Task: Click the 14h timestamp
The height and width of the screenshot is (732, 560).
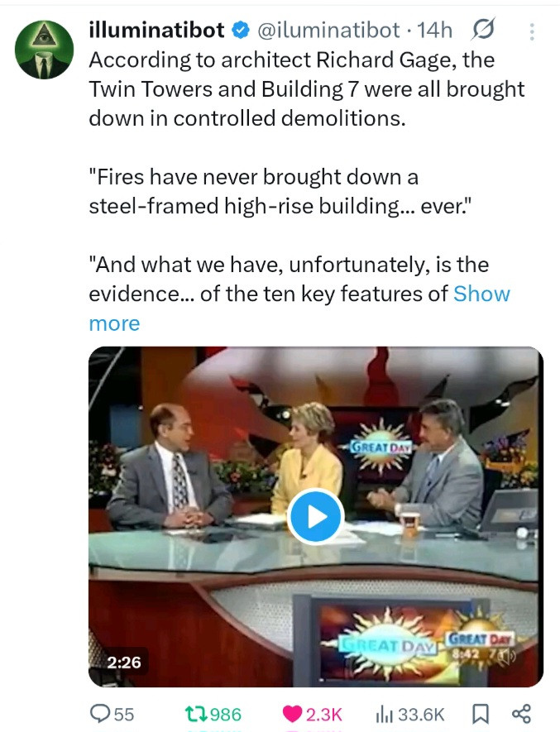Action: point(435,31)
